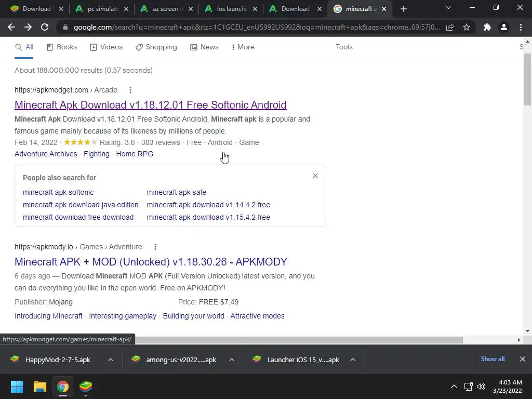
Task: Select the News search filter
Action: (x=204, y=47)
